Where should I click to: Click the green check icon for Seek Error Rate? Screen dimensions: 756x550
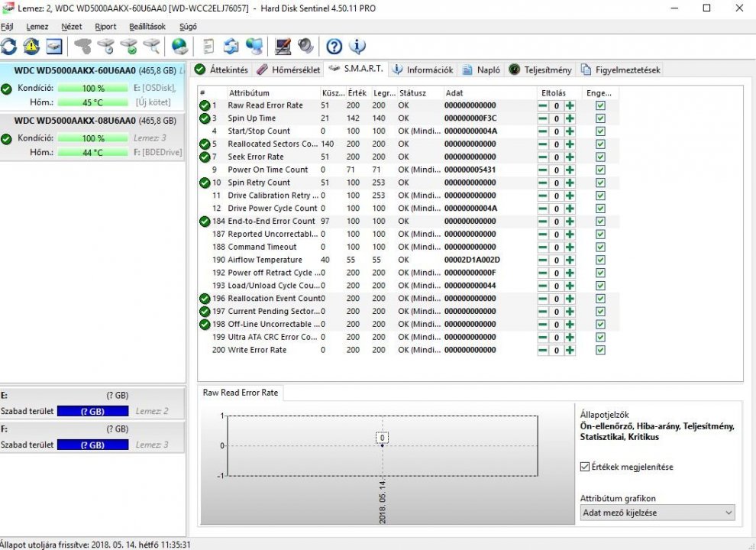205,157
